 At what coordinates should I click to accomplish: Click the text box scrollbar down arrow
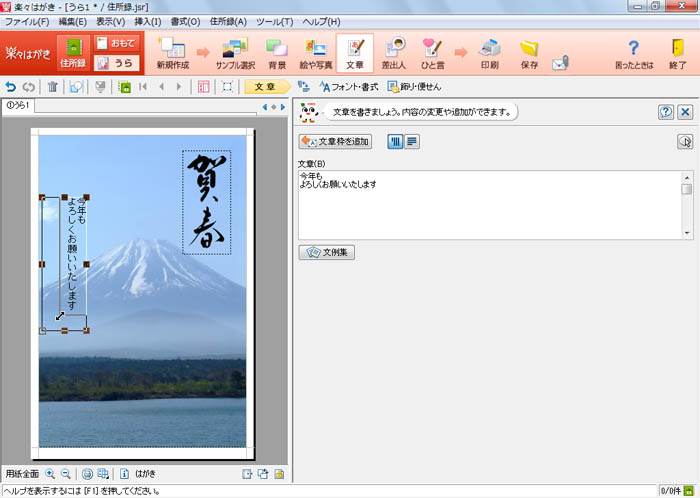(686, 233)
